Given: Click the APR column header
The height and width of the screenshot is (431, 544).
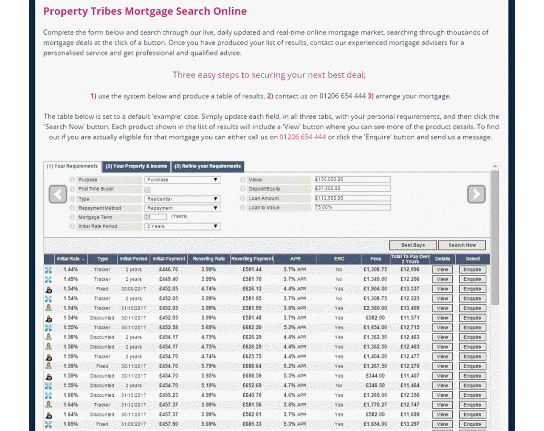Looking at the screenshot, I should pyautogui.click(x=295, y=259).
